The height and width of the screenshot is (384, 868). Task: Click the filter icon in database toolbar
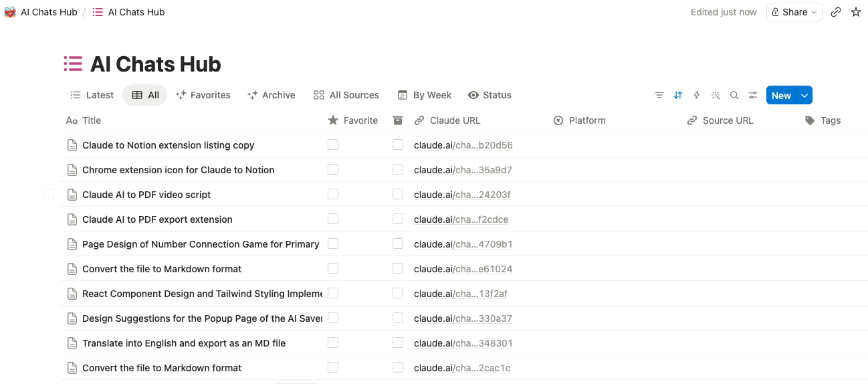659,95
